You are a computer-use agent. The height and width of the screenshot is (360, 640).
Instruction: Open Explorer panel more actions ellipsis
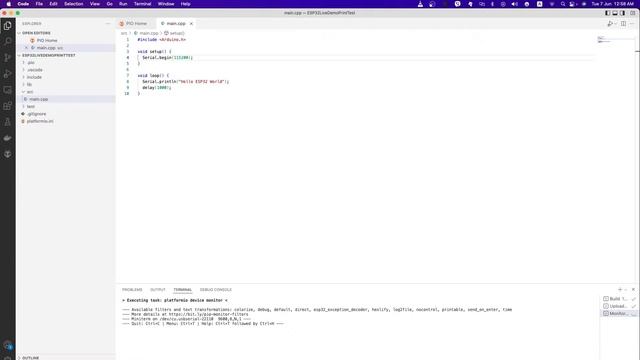(x=108, y=24)
